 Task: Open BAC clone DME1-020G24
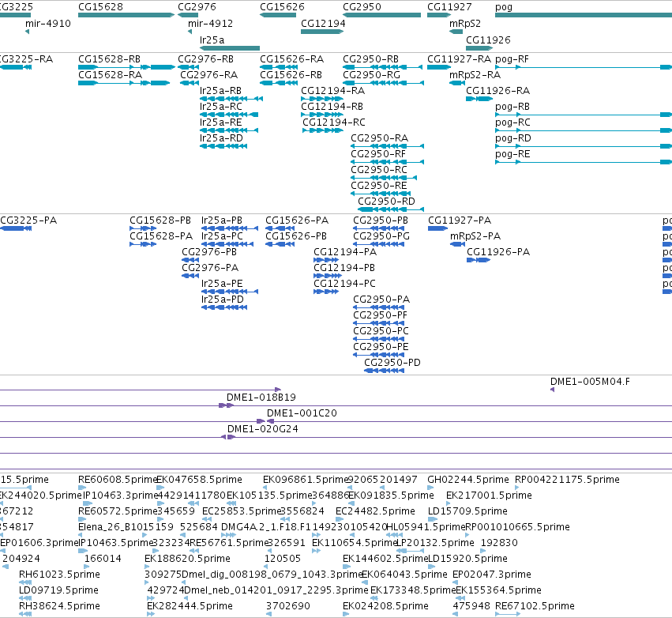pos(262,429)
